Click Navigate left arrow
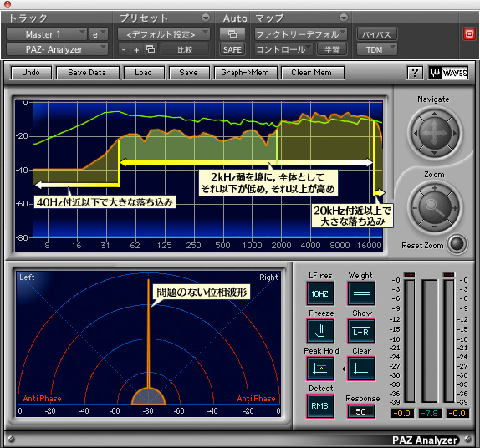This screenshot has width=480, height=448. pyautogui.click(x=415, y=133)
